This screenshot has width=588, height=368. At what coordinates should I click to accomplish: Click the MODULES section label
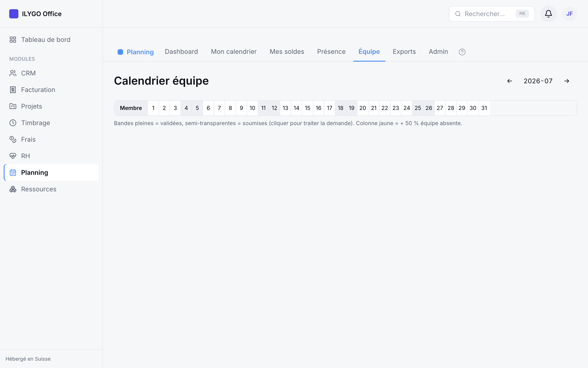click(22, 59)
